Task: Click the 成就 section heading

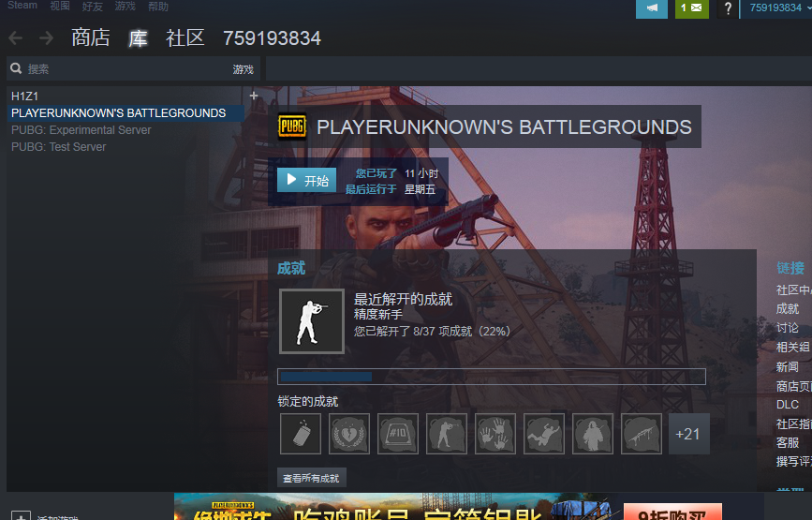Action: (291, 268)
